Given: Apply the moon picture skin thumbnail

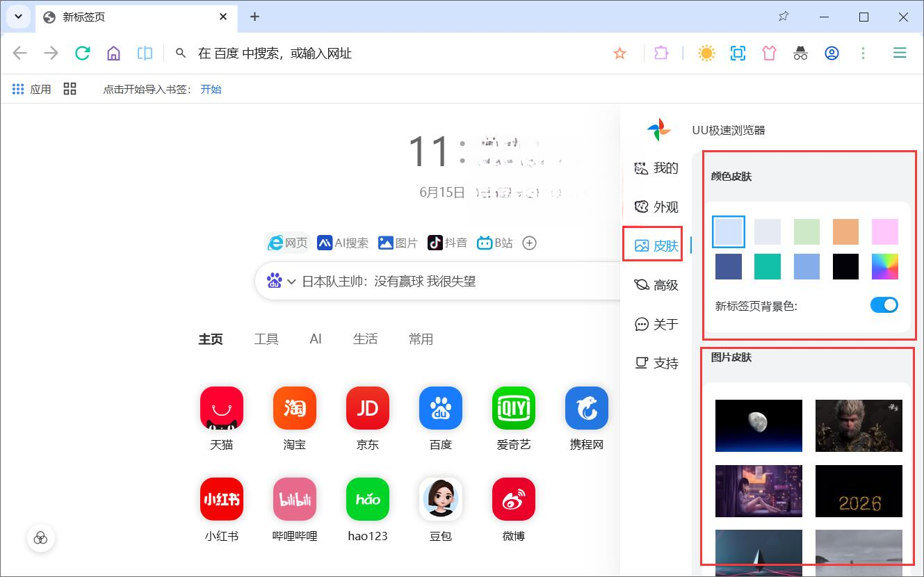Looking at the screenshot, I should pos(759,425).
